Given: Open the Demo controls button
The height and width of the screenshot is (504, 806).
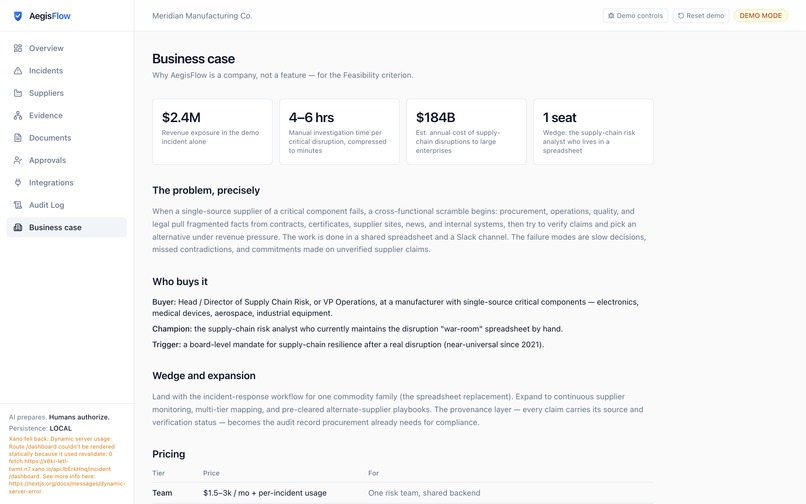Looking at the screenshot, I should tap(635, 15).
